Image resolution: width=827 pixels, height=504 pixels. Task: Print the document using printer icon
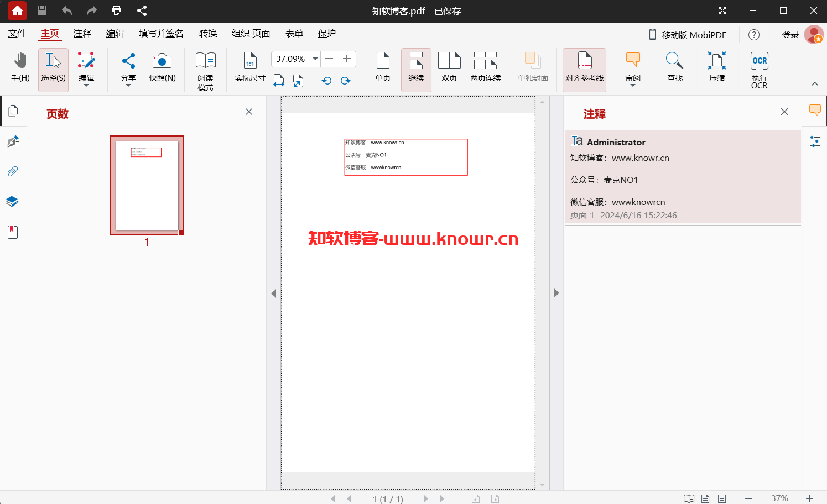click(x=117, y=11)
